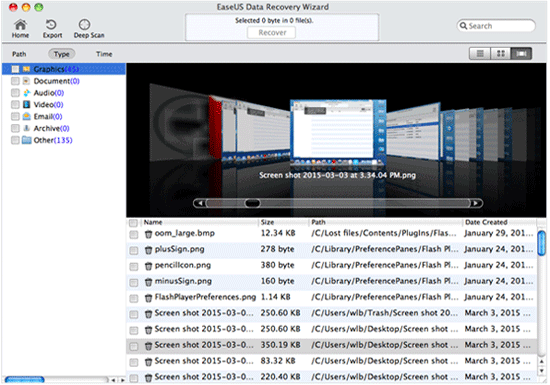Click the file list vertical scrollbar thumb
This screenshot has height=385, width=550.
point(541,243)
